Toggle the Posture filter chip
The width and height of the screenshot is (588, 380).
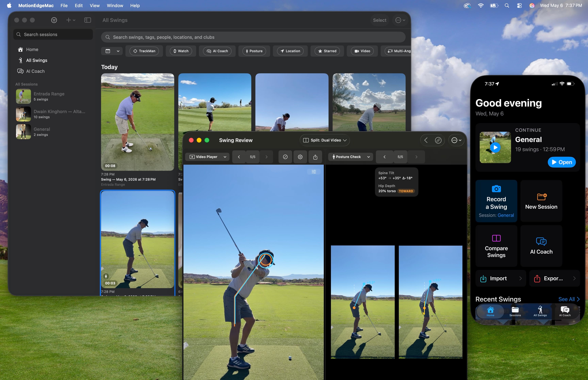(254, 51)
